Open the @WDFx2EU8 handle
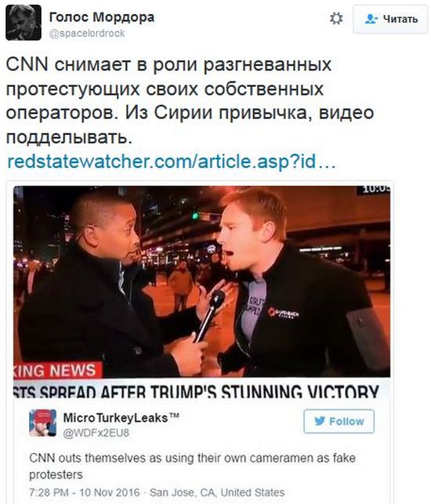This screenshot has width=431, height=504. pos(96,433)
